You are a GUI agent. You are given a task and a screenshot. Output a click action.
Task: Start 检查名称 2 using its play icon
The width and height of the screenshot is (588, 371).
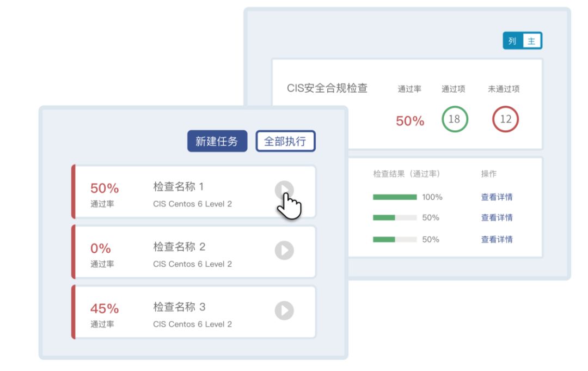pos(284,251)
